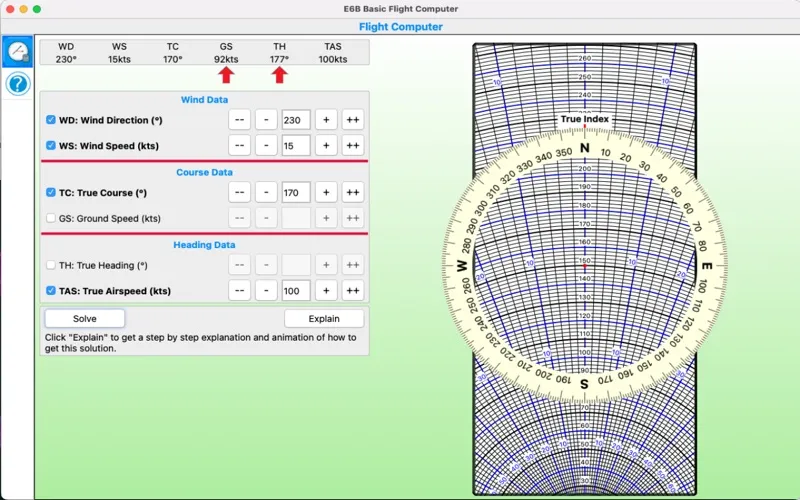Screen dimensions: 800x500
Task: Focus the True Airspeed field showing 100
Action: 296,291
